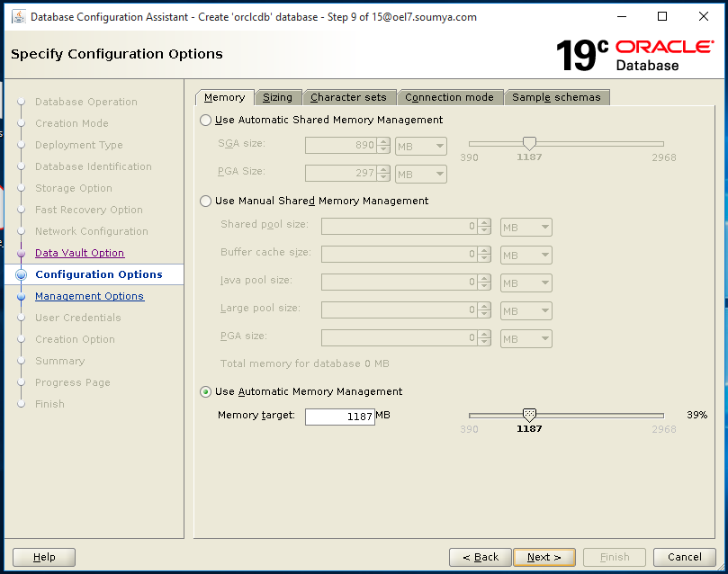Click Total memory for database text
The height and width of the screenshot is (574, 728).
click(x=304, y=363)
